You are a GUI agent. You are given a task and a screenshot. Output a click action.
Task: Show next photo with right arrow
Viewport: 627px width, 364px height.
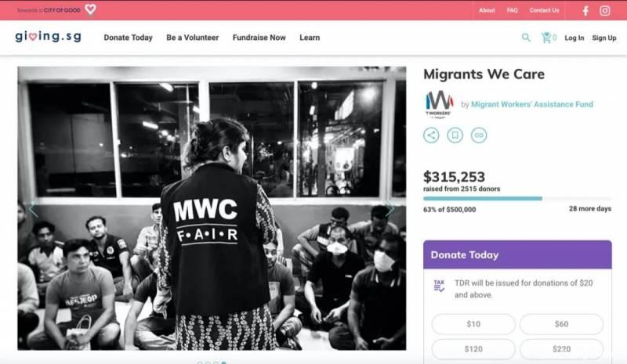[x=390, y=208]
